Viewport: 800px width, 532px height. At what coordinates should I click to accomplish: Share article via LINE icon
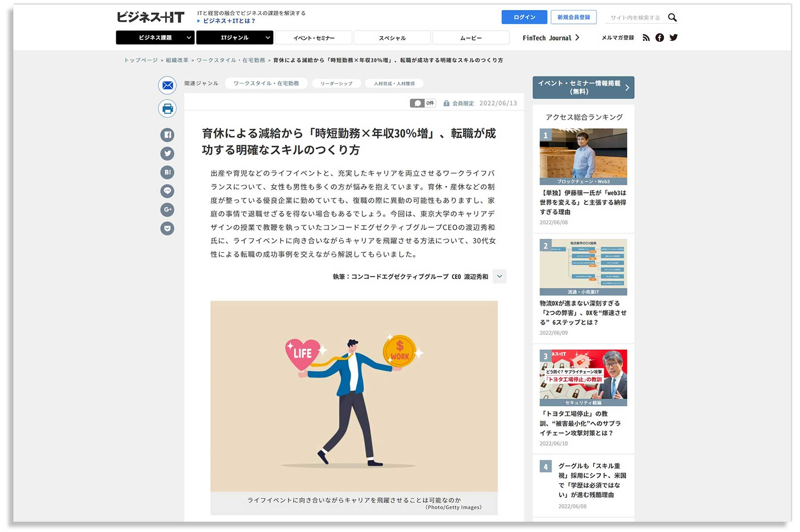(x=168, y=191)
